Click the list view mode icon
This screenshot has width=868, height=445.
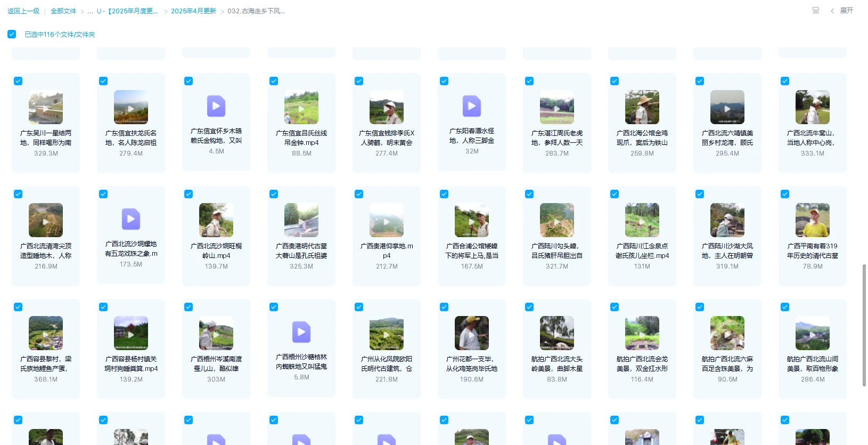815,11
